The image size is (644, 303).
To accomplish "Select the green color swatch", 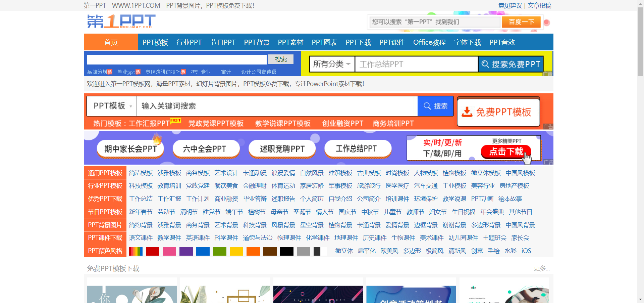I will [x=220, y=251].
